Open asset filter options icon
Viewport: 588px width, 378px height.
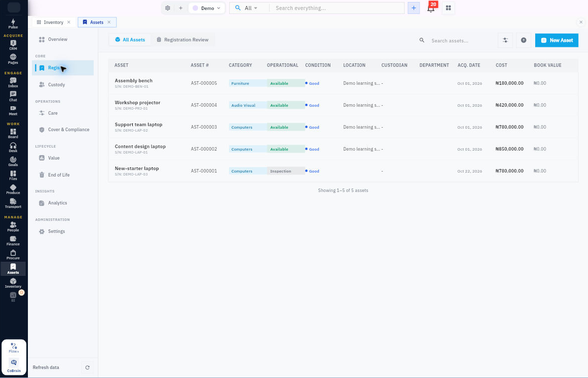[x=505, y=40]
